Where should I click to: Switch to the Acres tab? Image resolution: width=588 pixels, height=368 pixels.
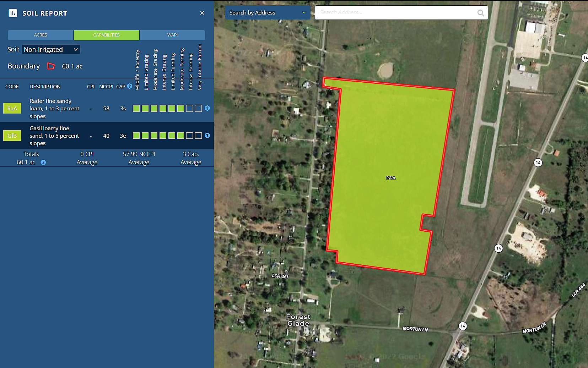41,35
